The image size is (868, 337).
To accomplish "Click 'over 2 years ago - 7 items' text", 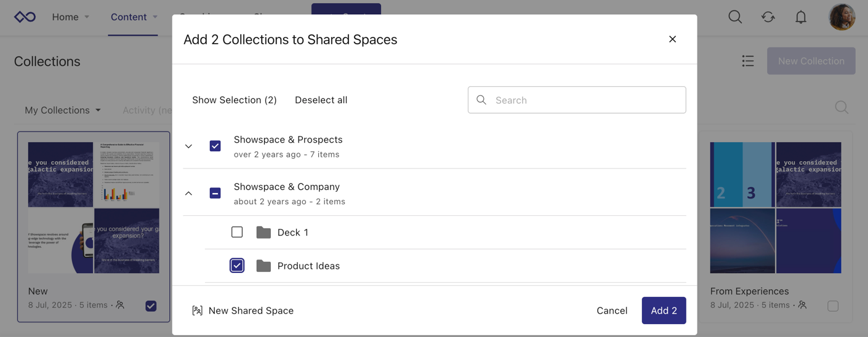I will [x=287, y=154].
